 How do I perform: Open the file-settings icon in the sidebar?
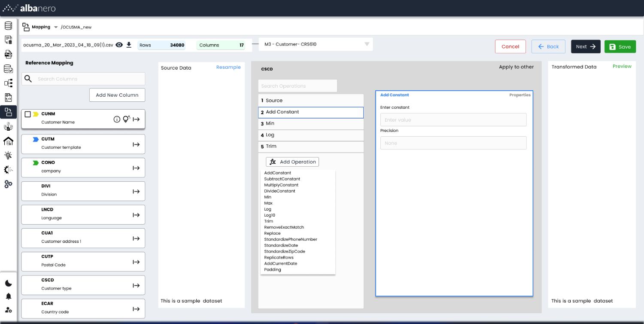pyautogui.click(x=8, y=54)
